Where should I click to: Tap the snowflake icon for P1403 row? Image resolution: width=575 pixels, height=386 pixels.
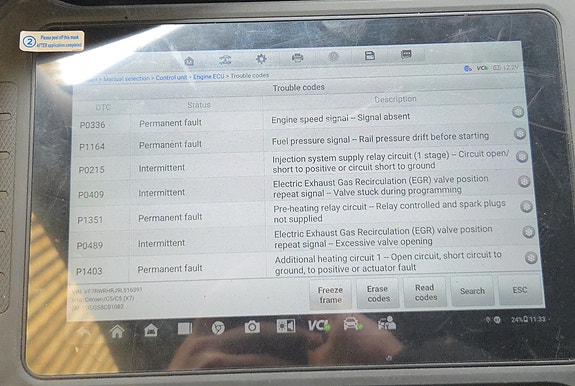(531, 257)
